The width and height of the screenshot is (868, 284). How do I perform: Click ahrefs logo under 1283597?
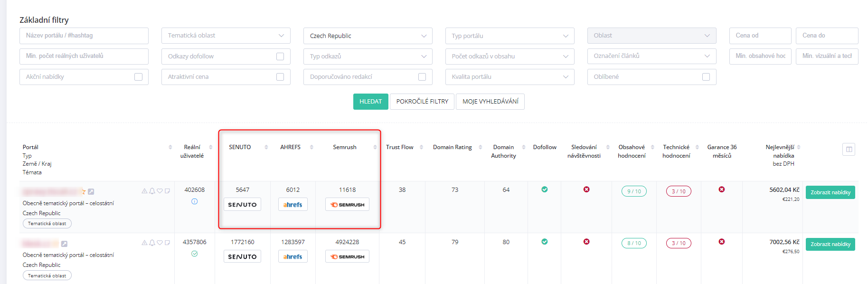[x=292, y=256]
